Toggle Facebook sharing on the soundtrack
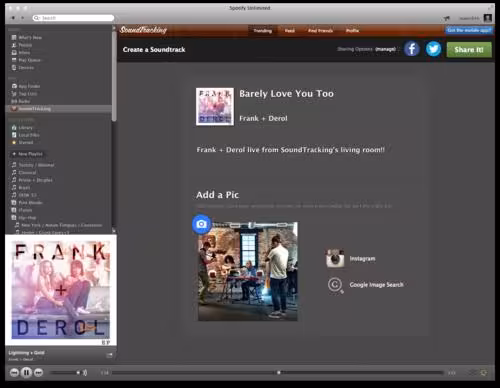Image resolution: width=500 pixels, height=388 pixels. (x=412, y=49)
